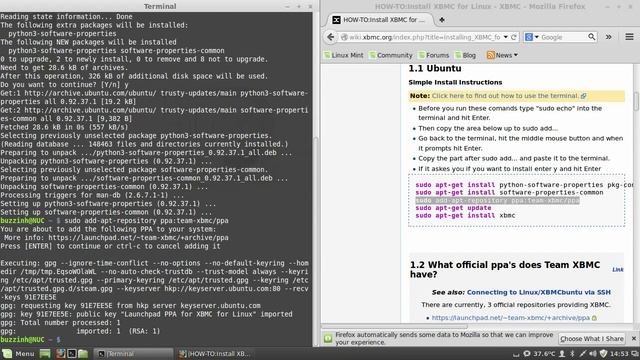640x360 pixels.
Task: Switch to the Terminal taskbar entry
Action: (x=133, y=353)
